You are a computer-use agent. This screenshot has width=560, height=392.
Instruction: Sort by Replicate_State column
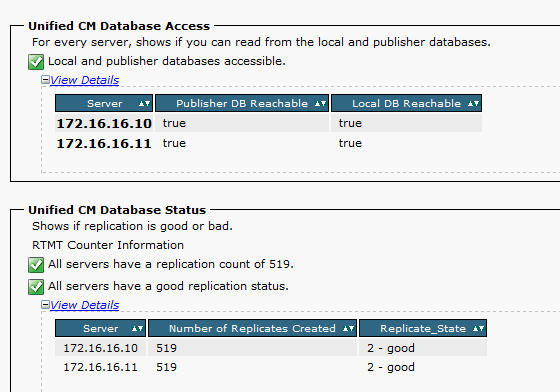pyautogui.click(x=478, y=328)
